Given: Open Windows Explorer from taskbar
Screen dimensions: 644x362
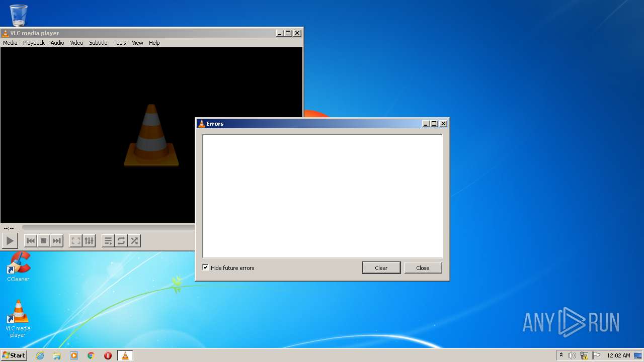Looking at the screenshot, I should (57, 355).
